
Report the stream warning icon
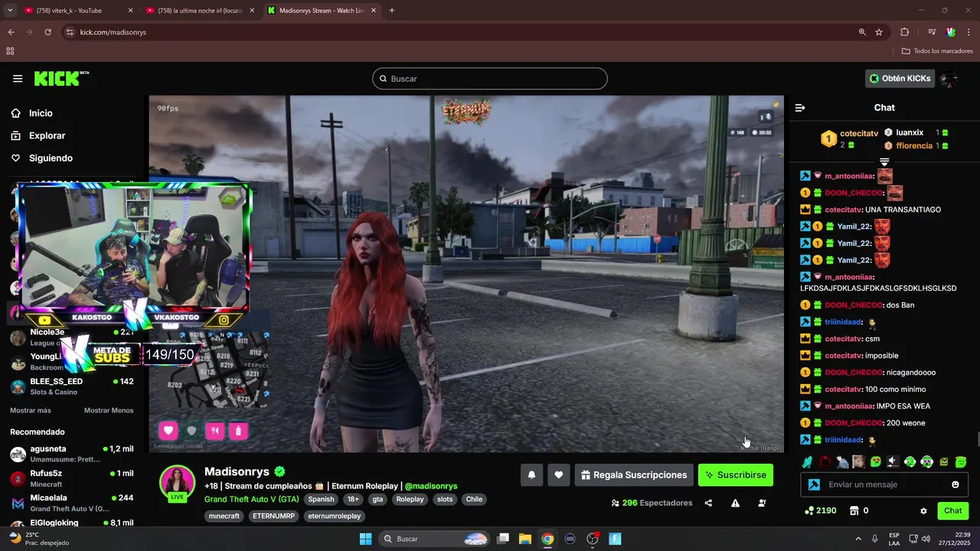click(x=735, y=503)
